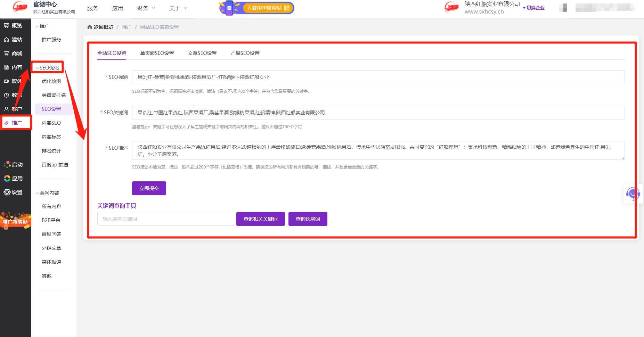Open the 内容 document icon in sidebar
644x337 pixels.
click(7, 67)
